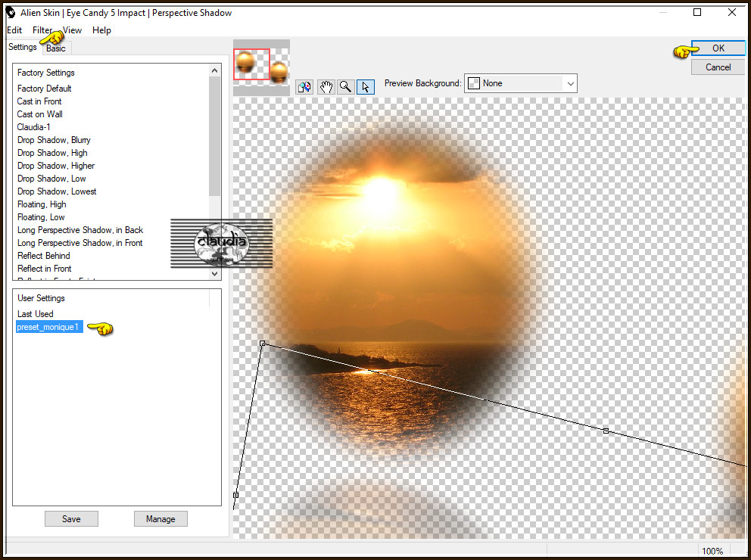Click factory settings scrollbar down arrow
The height and width of the screenshot is (560, 751).
214,274
